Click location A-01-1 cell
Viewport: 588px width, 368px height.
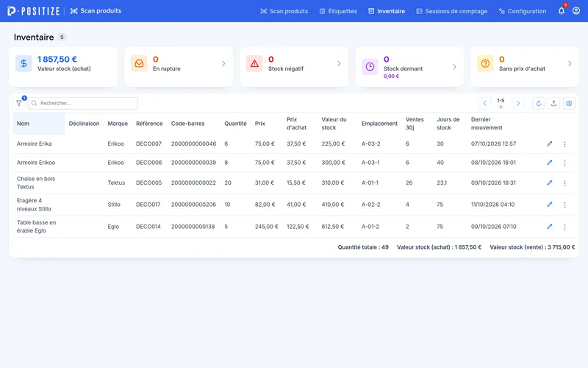370,183
